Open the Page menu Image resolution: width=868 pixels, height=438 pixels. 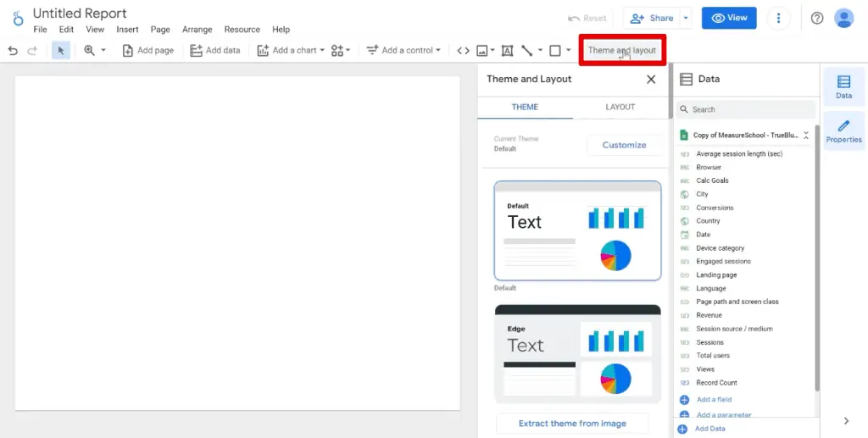(160, 30)
